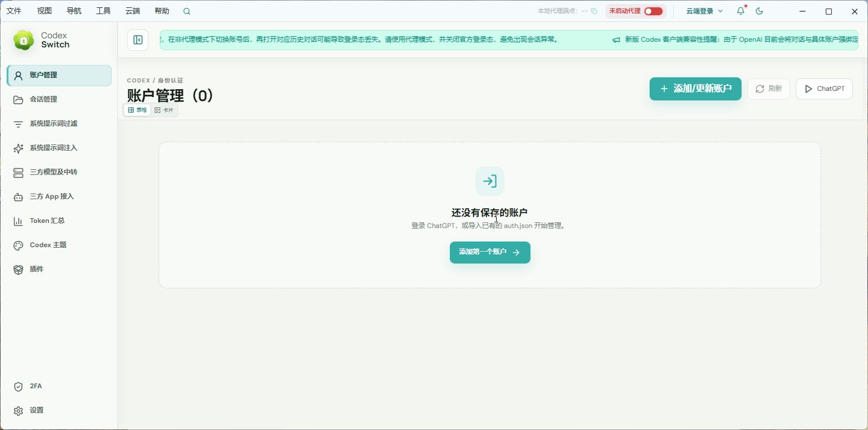Image resolution: width=868 pixels, height=430 pixels.
Task: Click the 添加/更新账户 button
Action: pos(695,89)
